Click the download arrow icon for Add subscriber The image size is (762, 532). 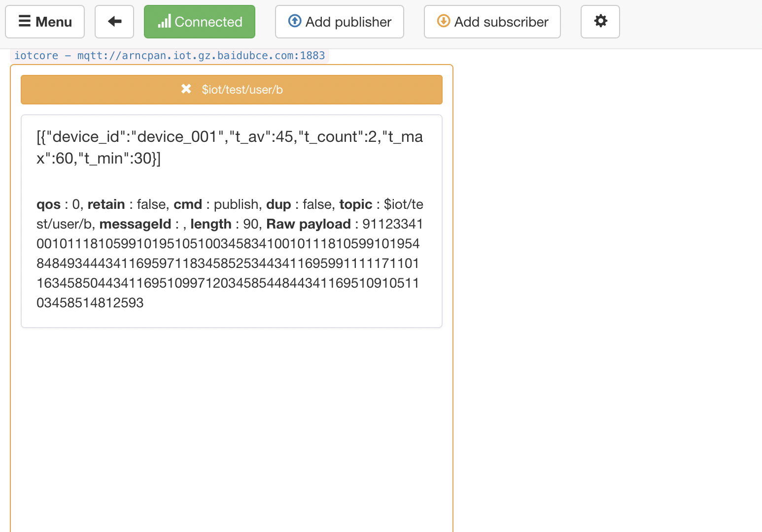(x=444, y=21)
